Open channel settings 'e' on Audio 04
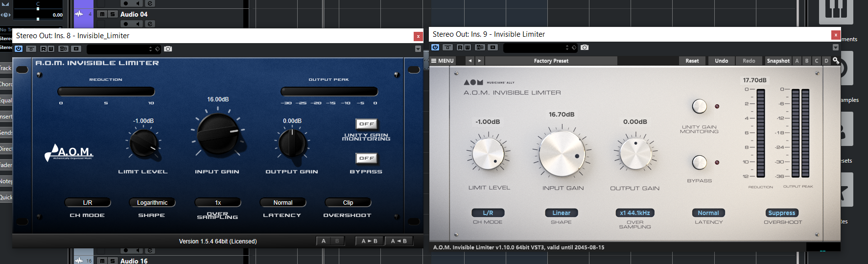This screenshot has width=868, height=264. pyautogui.click(x=150, y=24)
